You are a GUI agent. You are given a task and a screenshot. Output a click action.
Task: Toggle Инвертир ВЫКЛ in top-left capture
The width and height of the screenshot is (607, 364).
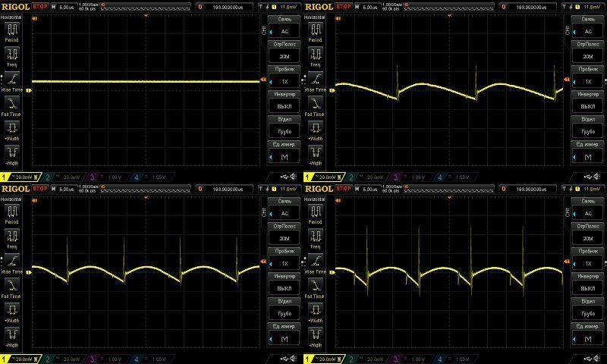[285, 102]
